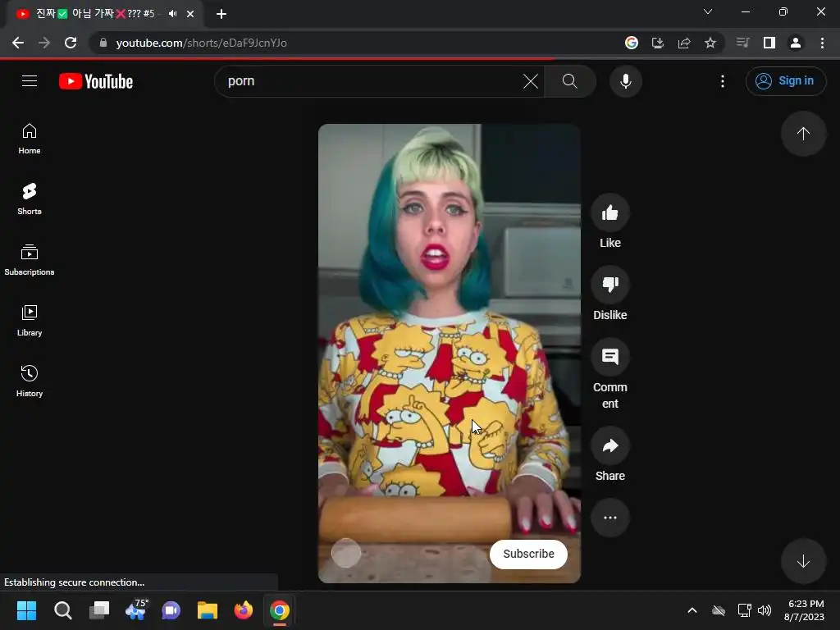840x630 pixels.
Task: Open Chrome tab search chevron
Action: [x=708, y=11]
